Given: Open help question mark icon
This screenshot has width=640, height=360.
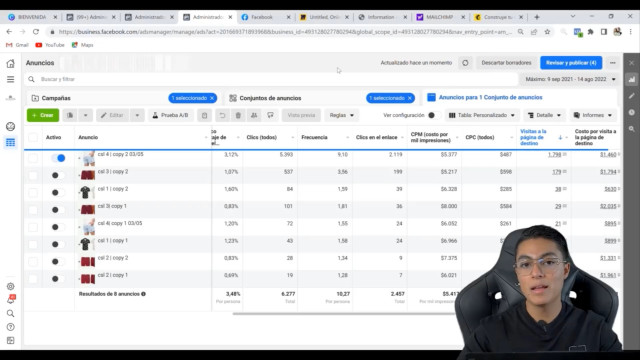Looking at the screenshot, I should pos(11,327).
